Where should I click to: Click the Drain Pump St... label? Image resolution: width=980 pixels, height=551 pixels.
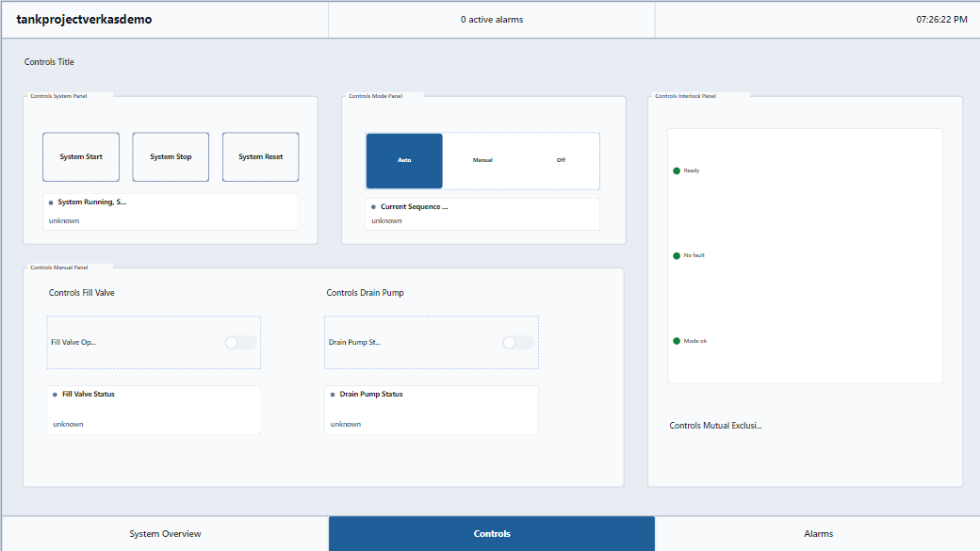[x=354, y=342]
